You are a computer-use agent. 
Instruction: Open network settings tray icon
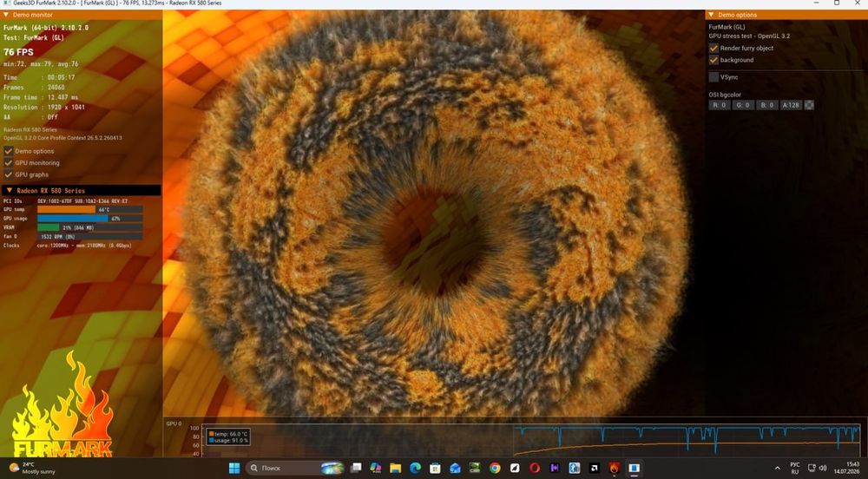[812, 468]
